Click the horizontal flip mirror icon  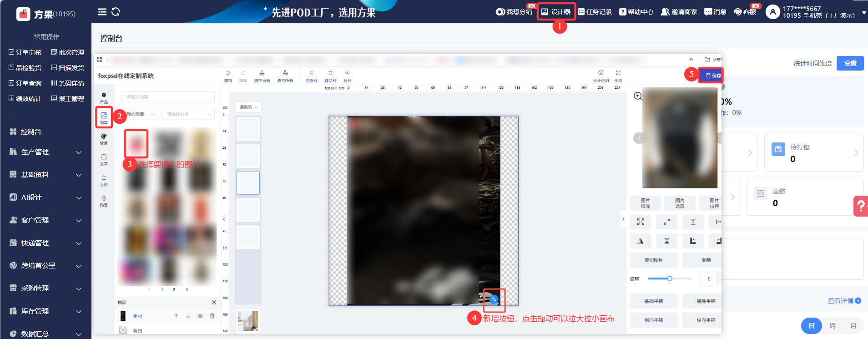641,241
